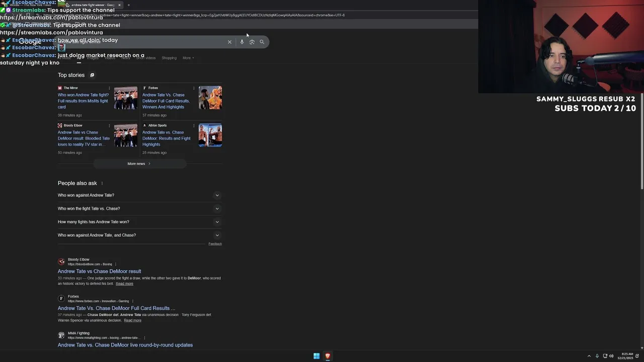644x362 pixels.
Task: Open the Windows Start menu
Action: point(316,356)
